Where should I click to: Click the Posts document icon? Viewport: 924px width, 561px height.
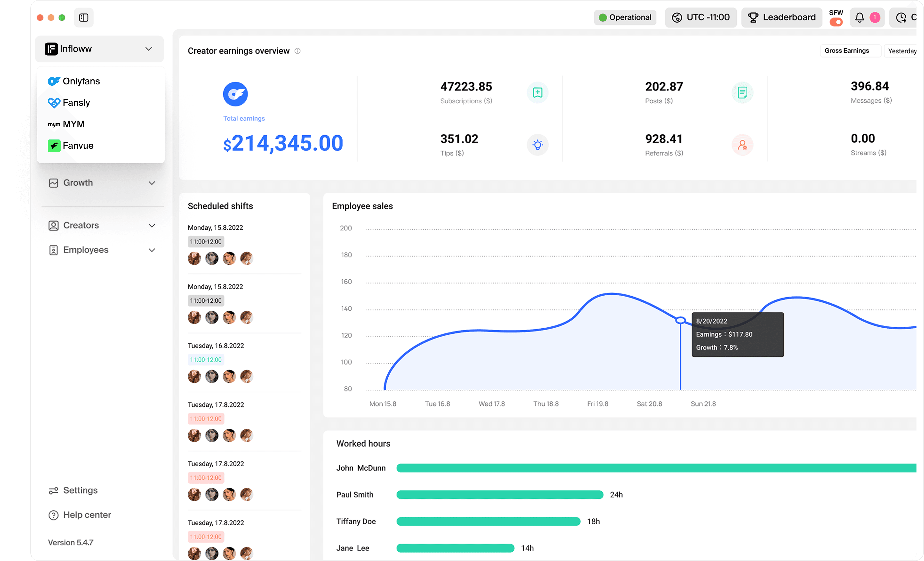point(742,93)
